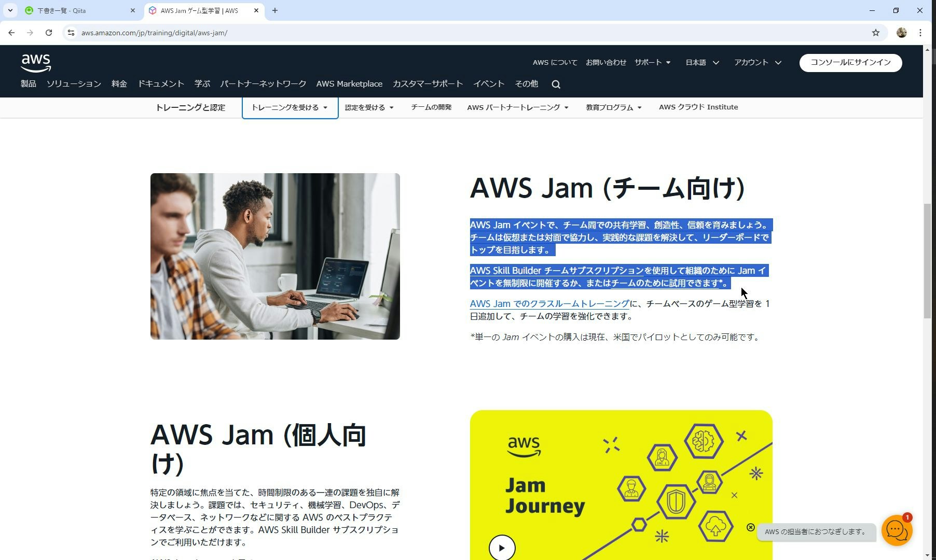This screenshot has width=936, height=560.
Task: Expand the 認定を受ける menu
Action: (369, 107)
